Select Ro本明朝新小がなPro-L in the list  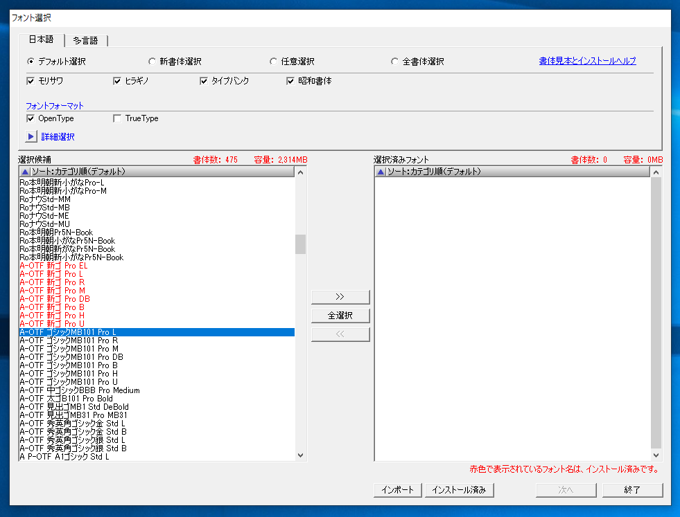pyautogui.click(x=157, y=183)
